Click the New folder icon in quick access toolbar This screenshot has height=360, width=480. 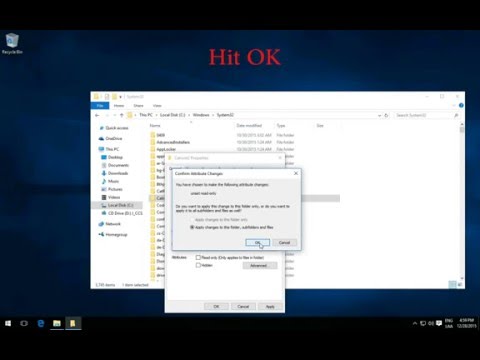114,97
